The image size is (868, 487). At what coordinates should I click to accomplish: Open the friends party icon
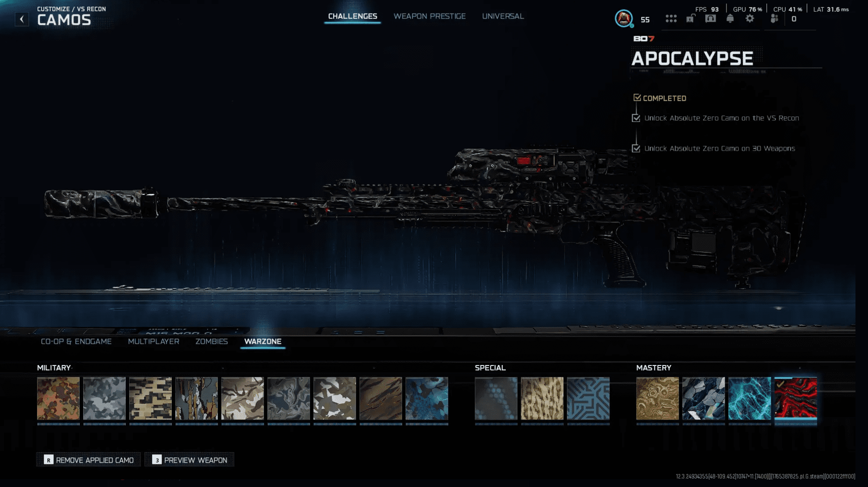[774, 19]
